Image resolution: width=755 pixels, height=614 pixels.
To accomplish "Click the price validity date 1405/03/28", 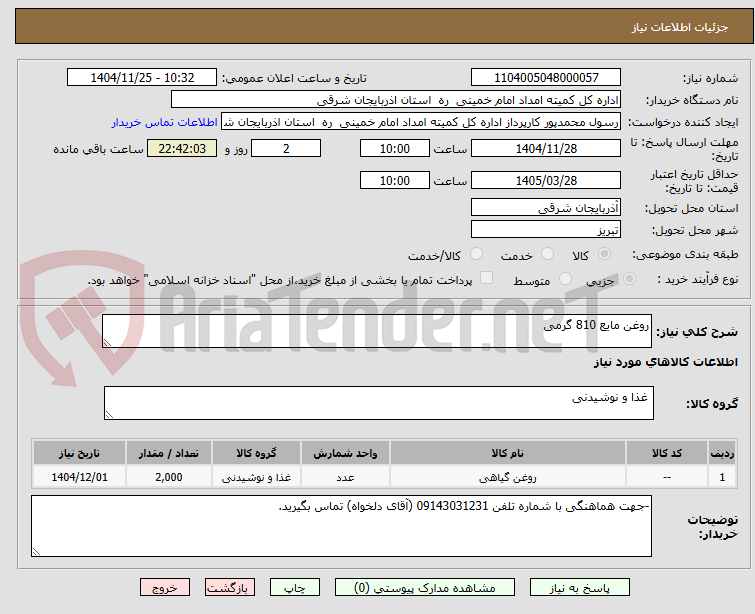I will [546, 180].
